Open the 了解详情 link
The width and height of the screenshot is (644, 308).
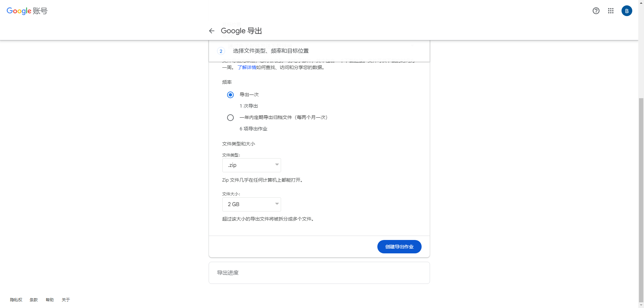[x=247, y=67]
